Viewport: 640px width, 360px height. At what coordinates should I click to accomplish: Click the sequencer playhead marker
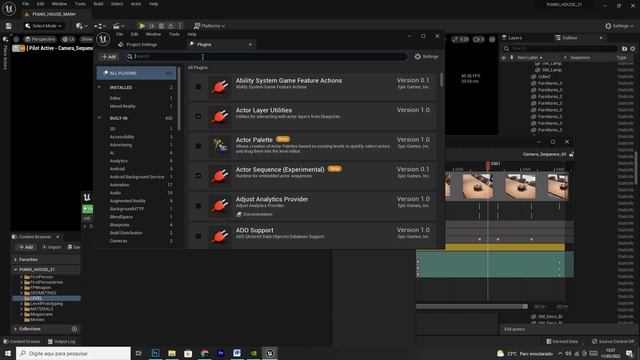[488, 164]
